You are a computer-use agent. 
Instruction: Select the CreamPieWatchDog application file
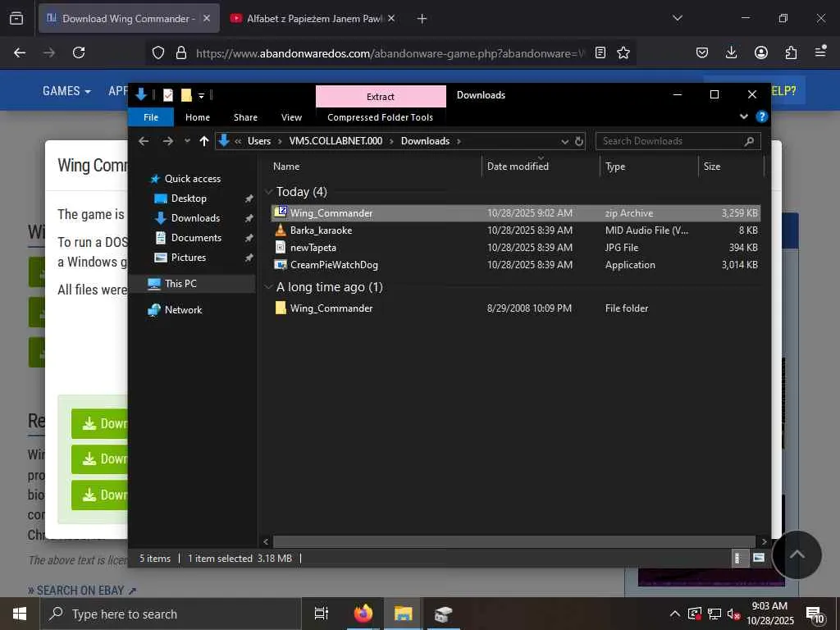click(x=515, y=265)
